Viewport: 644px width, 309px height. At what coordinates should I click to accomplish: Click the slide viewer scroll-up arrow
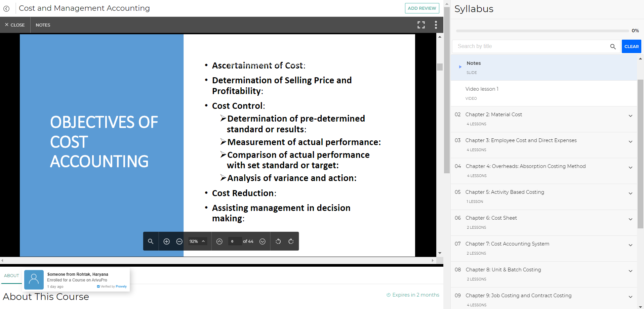[440, 37]
